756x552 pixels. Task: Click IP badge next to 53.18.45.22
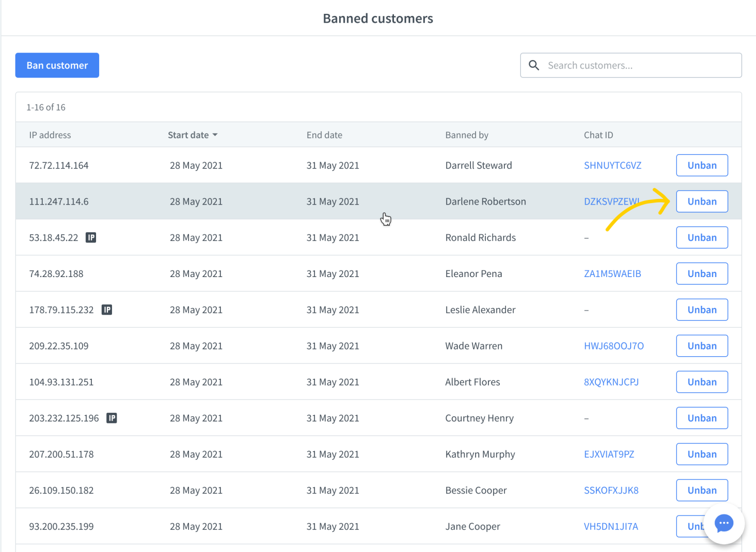91,237
